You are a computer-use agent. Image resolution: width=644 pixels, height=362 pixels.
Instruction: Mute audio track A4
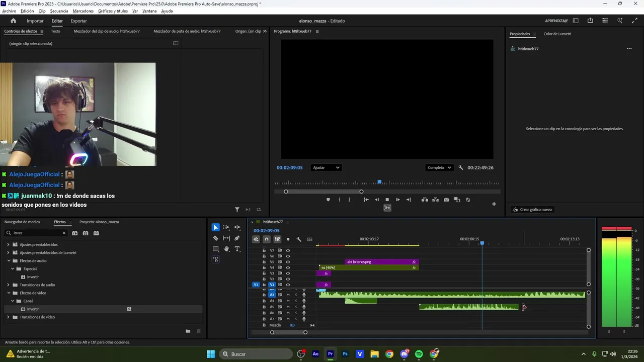(x=288, y=301)
